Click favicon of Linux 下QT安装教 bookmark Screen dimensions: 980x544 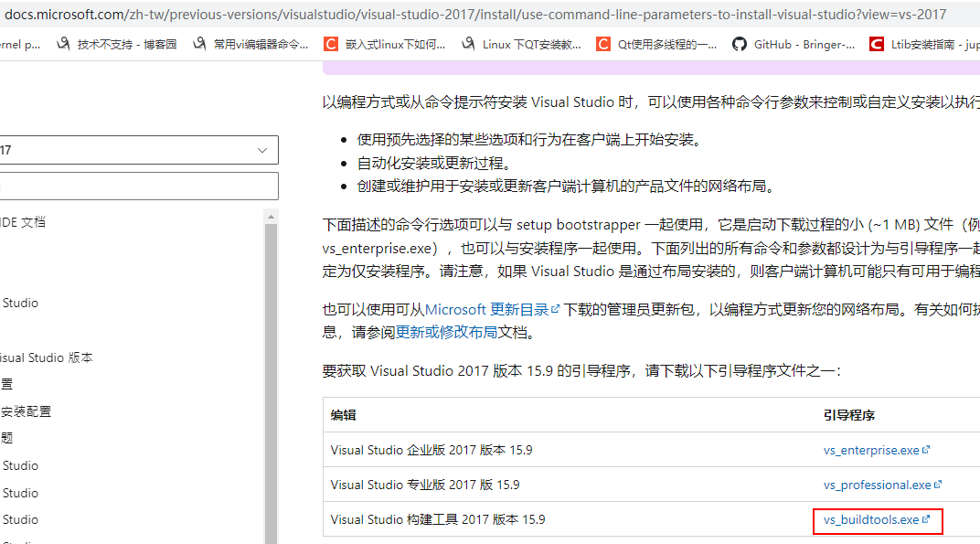point(468,44)
